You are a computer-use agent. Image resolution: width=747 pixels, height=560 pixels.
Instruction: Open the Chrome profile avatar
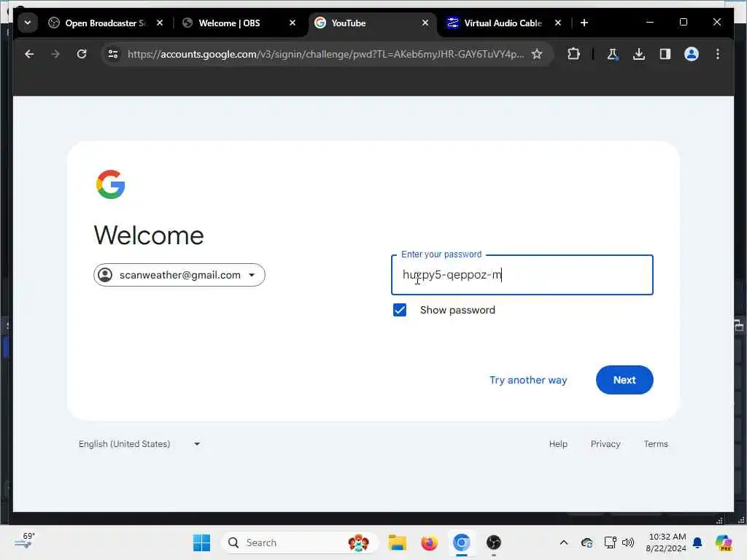click(x=692, y=54)
